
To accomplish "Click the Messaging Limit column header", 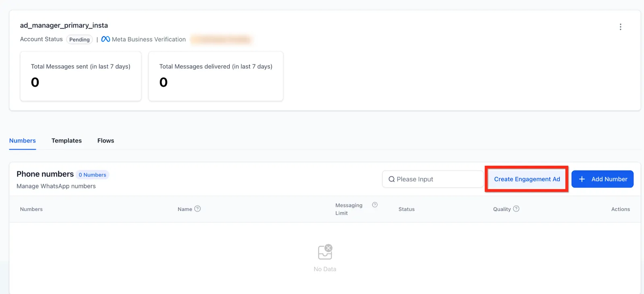I will [349, 209].
